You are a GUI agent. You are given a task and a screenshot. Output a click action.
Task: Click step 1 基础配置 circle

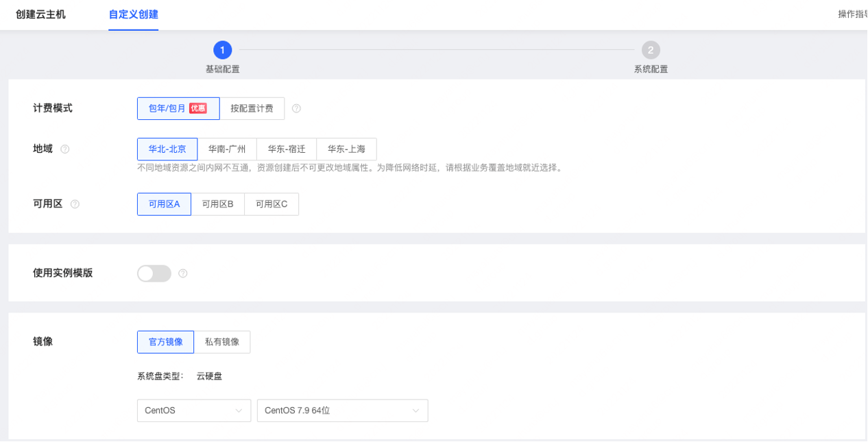click(x=222, y=50)
